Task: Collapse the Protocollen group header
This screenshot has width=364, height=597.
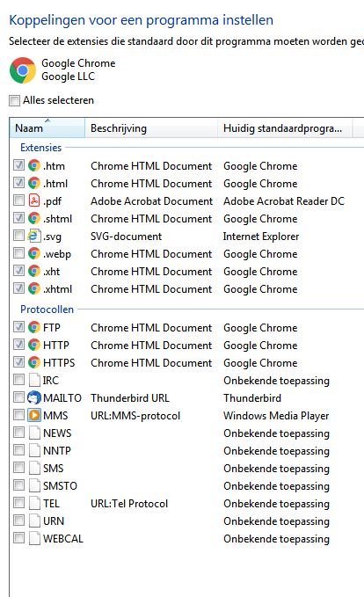Action: point(47,309)
